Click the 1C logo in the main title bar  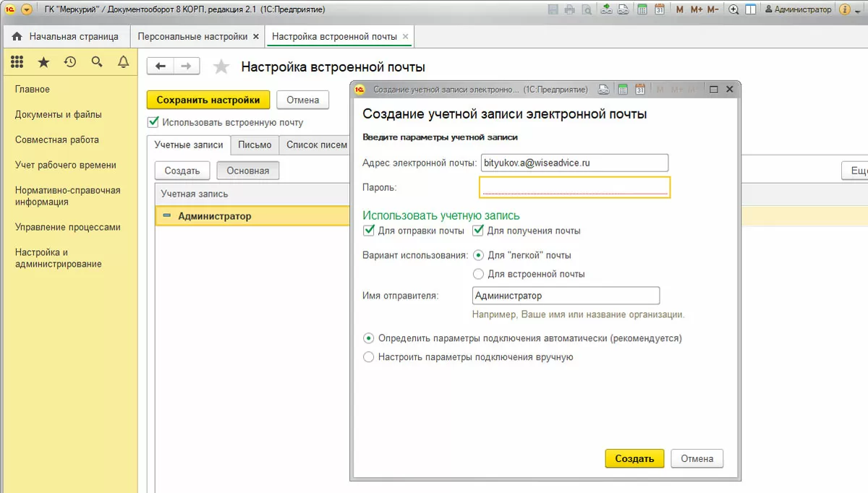pos(11,10)
